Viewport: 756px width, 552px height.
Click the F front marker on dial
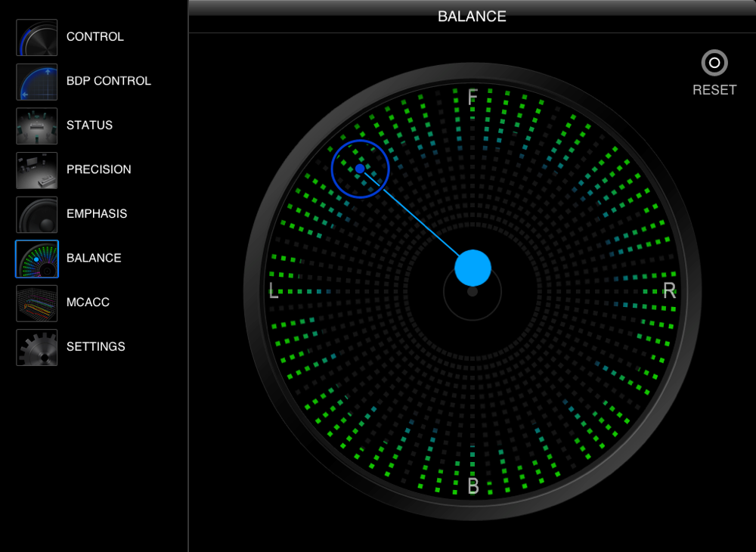[x=472, y=97]
